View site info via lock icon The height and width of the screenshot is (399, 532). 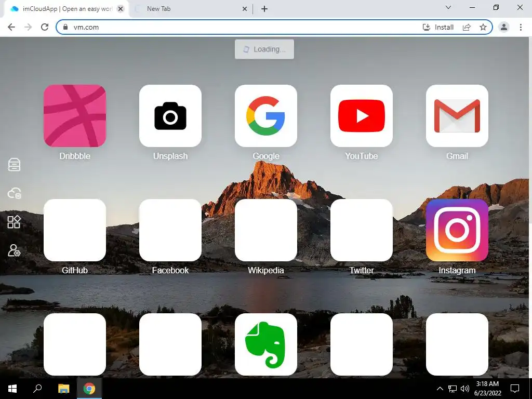click(65, 27)
